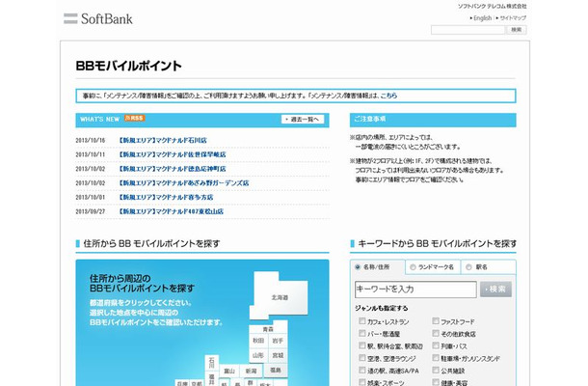Click the BBモバイルポイント page title
Image resolution: width=588 pixels, height=386 pixels.
(x=128, y=66)
